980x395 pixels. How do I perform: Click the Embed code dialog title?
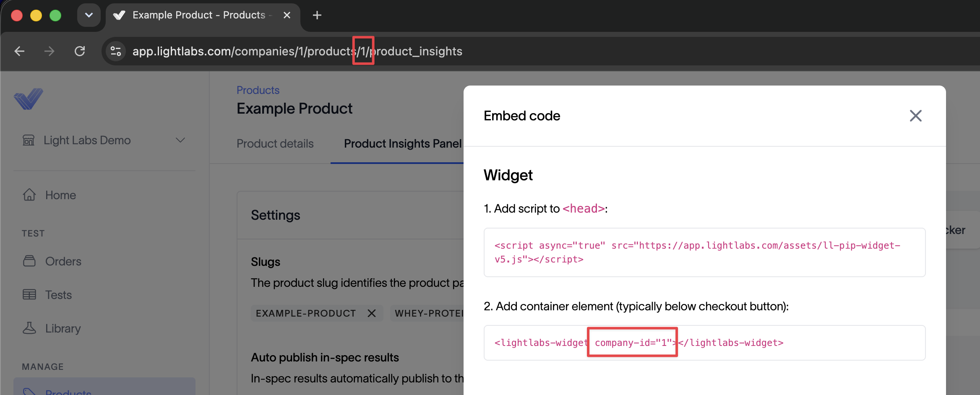(522, 116)
